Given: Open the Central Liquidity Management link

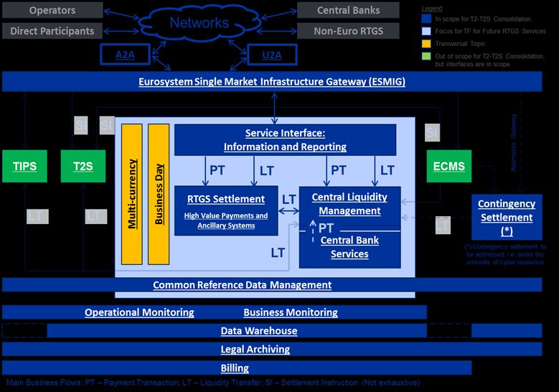Looking at the screenshot, I should pyautogui.click(x=349, y=204).
